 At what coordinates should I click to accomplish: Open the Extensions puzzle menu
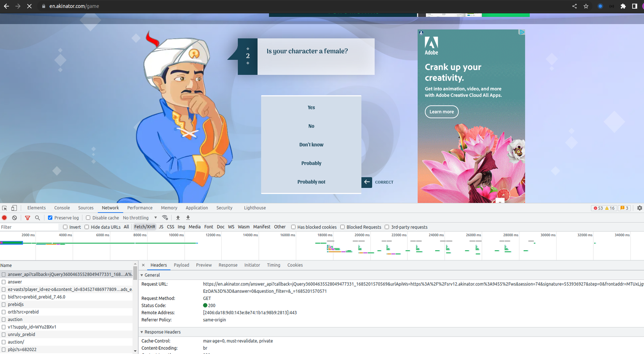coord(623,6)
